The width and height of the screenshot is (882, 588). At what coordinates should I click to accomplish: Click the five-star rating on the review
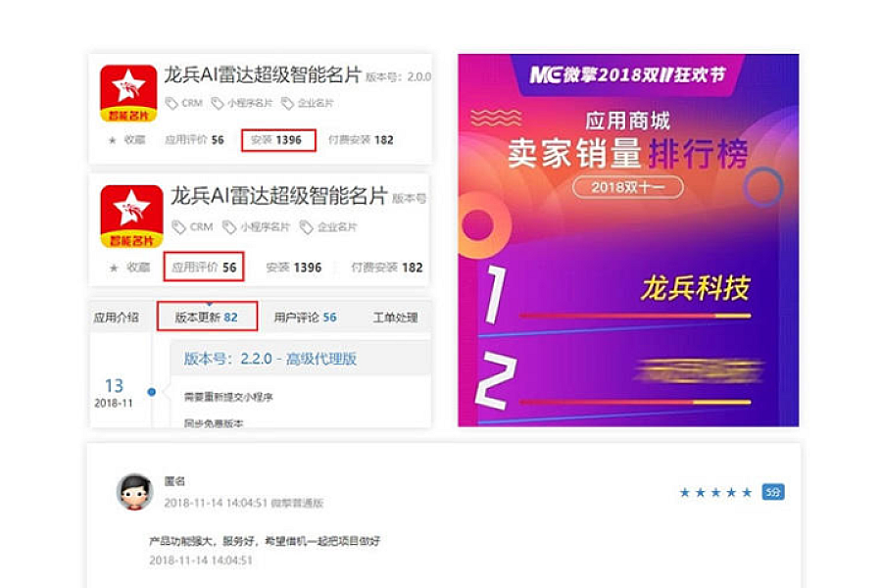point(715,493)
